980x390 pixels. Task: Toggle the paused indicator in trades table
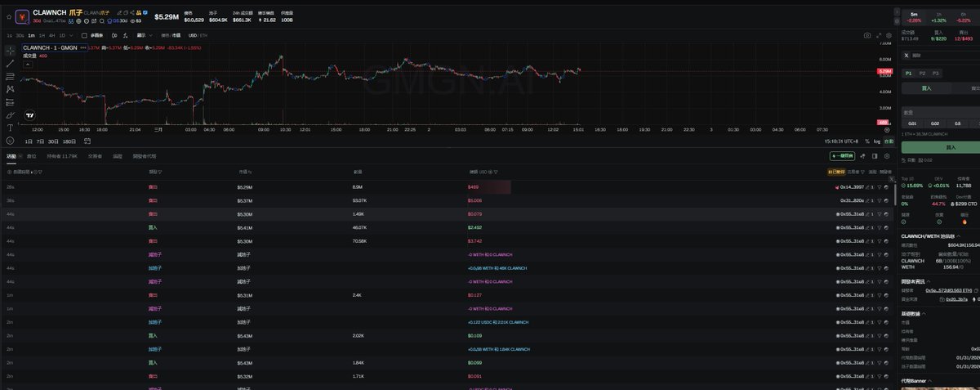coord(835,172)
